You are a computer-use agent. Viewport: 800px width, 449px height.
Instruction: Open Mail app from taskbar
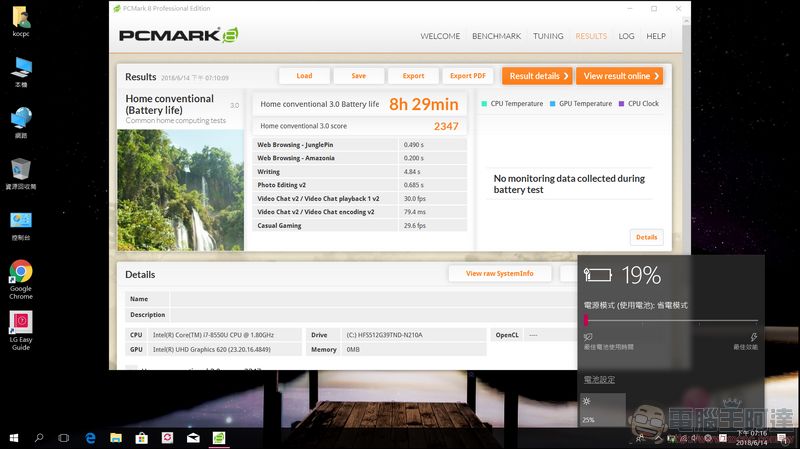coord(193,438)
